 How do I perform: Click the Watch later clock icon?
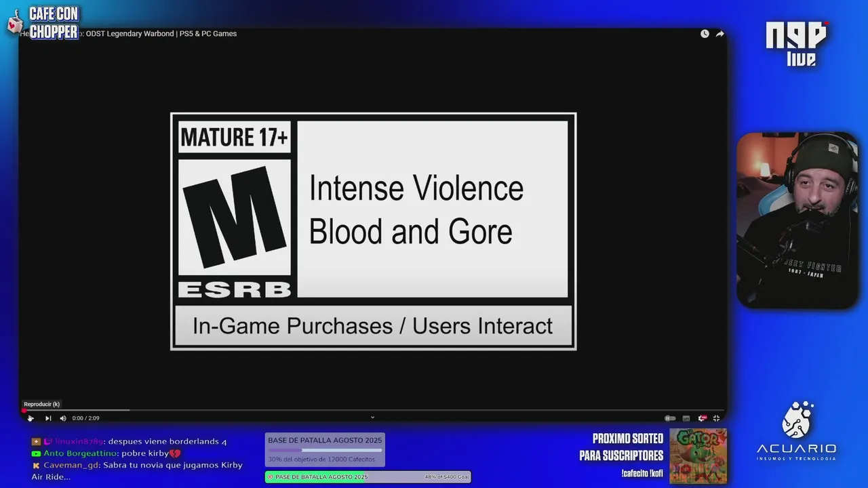click(705, 34)
